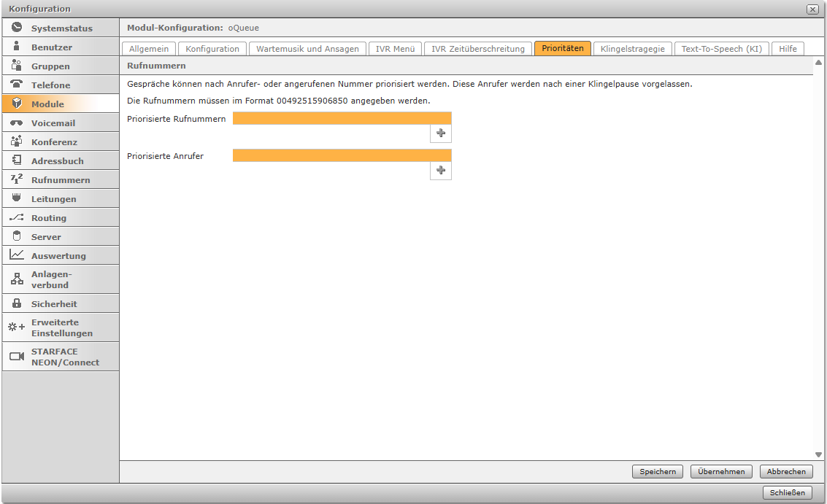This screenshot has width=827, height=504.
Task: Add a new Priorisierte Anrufer entry
Action: tap(440, 170)
